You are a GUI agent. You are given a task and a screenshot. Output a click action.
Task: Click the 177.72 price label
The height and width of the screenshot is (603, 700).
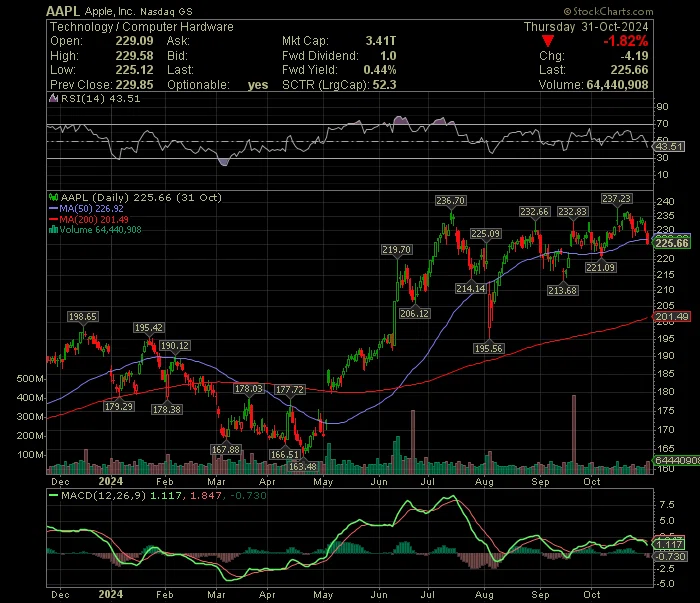[289, 389]
